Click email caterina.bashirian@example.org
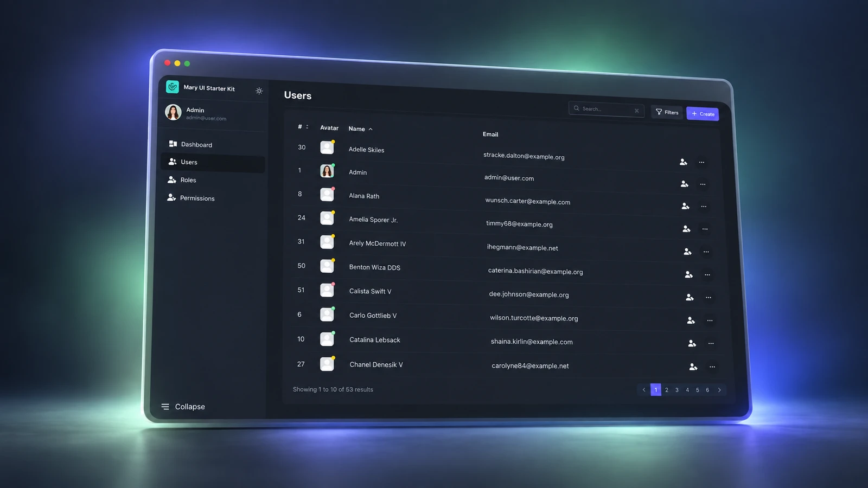 click(535, 271)
